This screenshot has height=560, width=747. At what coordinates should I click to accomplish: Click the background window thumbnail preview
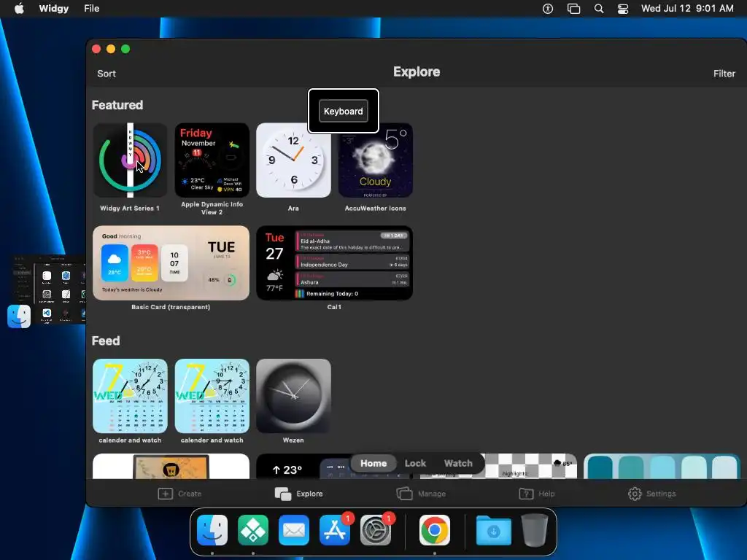tap(47, 289)
